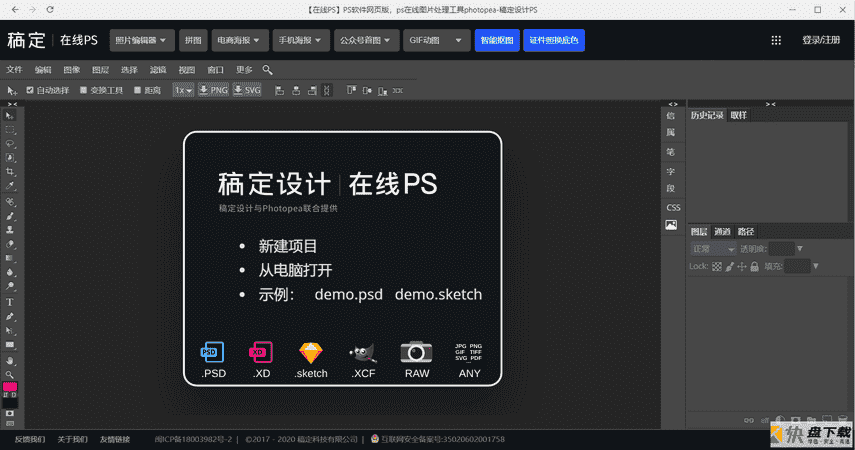Toggle the 自动选择 checkbox
Viewport: 855px width, 450px height.
[x=30, y=90]
